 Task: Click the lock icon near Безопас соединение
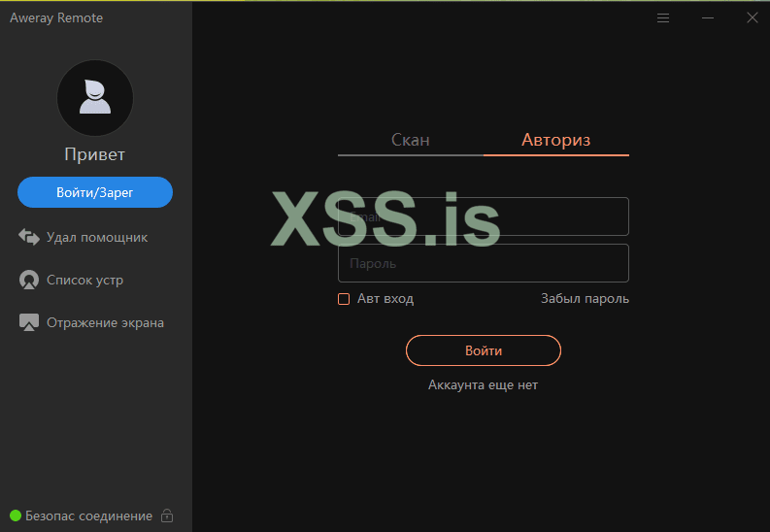167,515
